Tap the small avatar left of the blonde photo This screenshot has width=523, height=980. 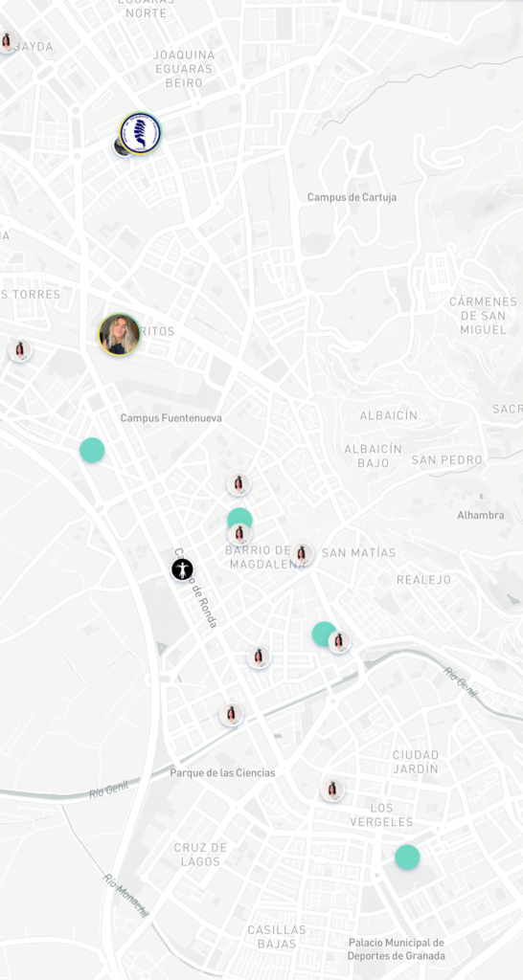click(x=20, y=350)
